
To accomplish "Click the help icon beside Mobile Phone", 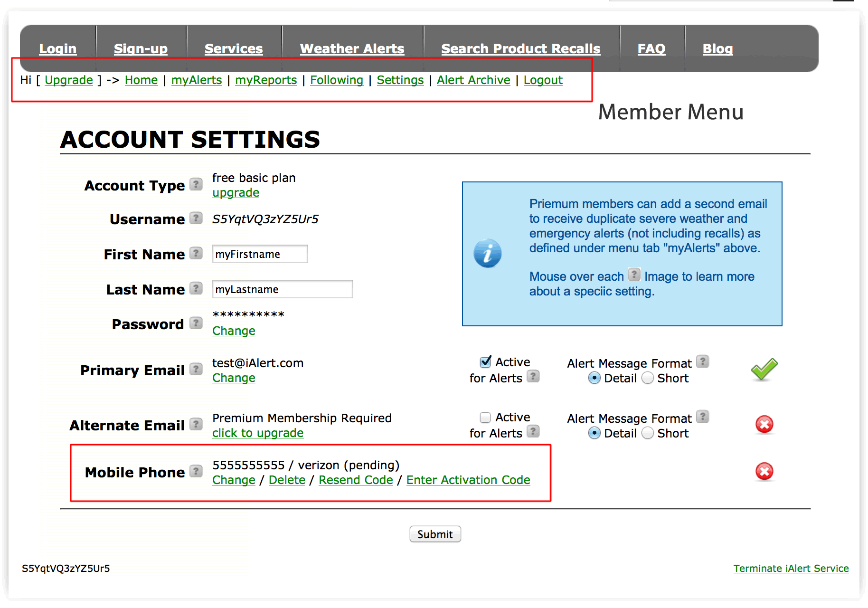I will [x=196, y=472].
